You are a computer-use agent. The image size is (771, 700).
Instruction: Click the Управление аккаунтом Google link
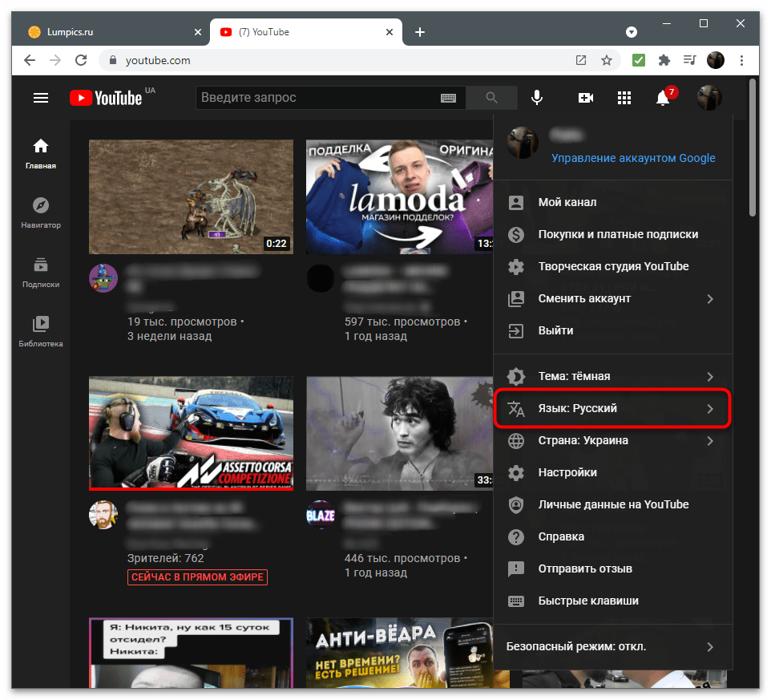click(x=633, y=158)
